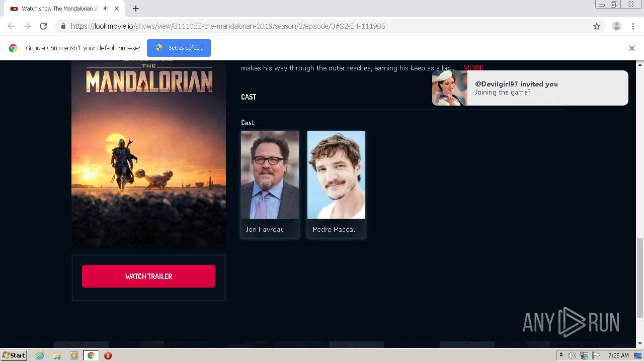
Task: Reload the lookmovie page
Action: pos(43,26)
